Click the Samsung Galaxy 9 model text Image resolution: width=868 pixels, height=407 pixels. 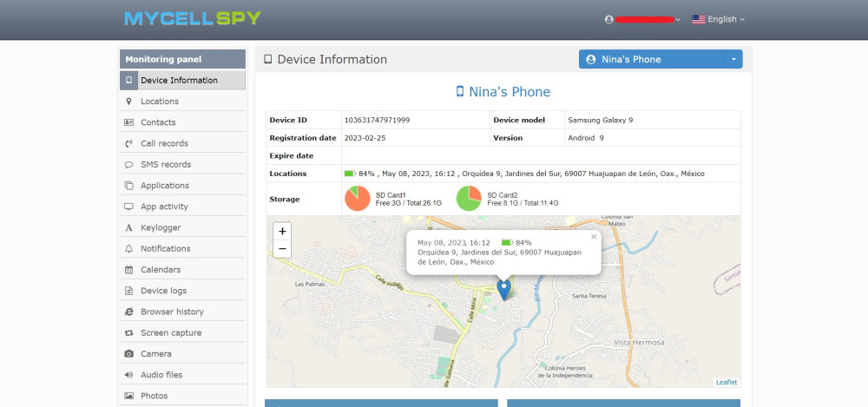coord(600,120)
